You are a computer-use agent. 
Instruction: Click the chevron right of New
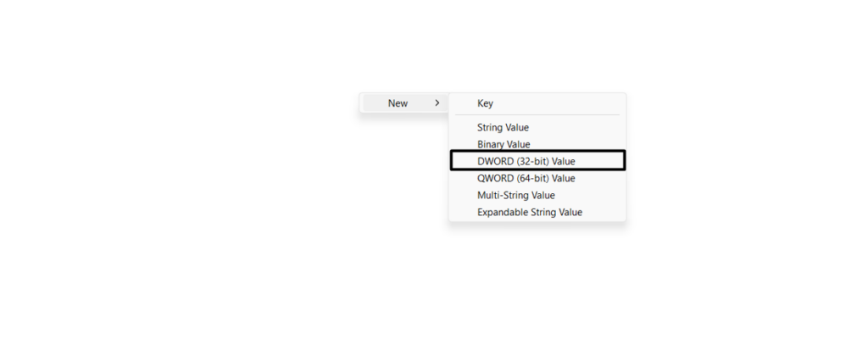pyautogui.click(x=437, y=103)
